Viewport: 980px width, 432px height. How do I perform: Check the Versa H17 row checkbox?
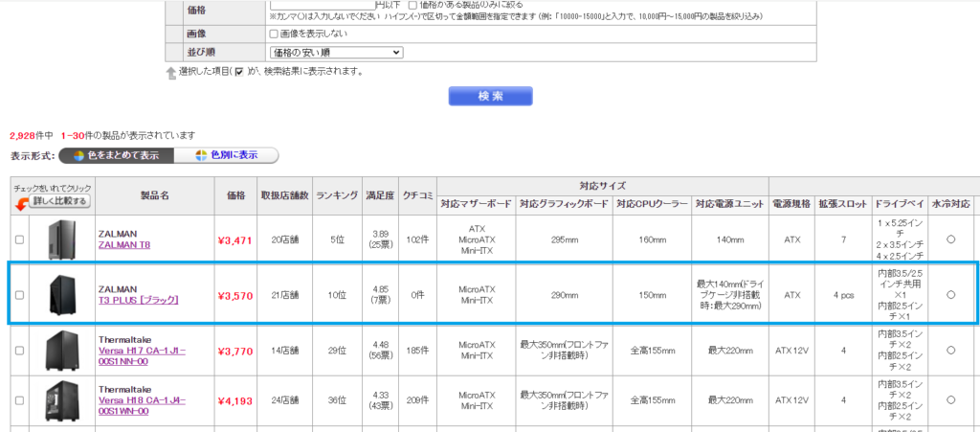tap(19, 351)
